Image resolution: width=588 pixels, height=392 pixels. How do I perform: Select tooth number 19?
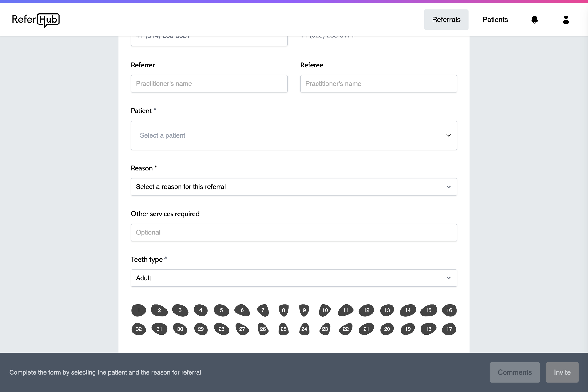(x=408, y=329)
